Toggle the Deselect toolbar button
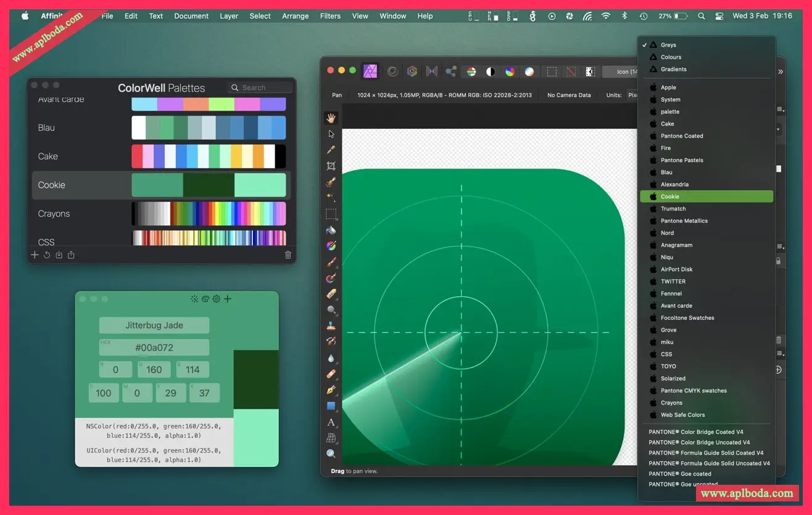 [571, 72]
